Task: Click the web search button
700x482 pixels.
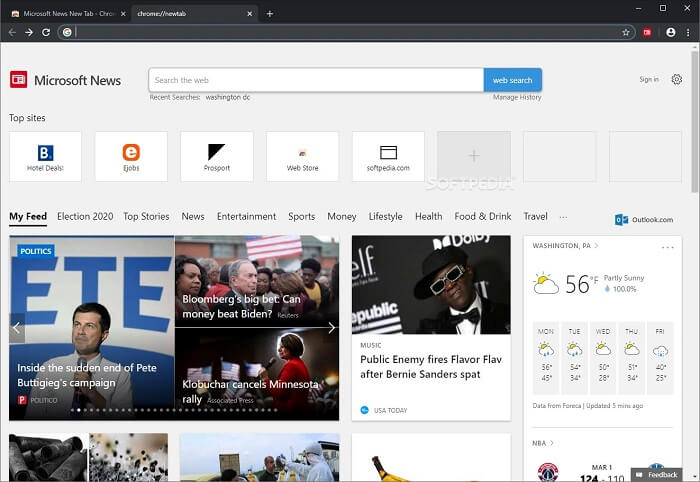Action: click(x=512, y=80)
